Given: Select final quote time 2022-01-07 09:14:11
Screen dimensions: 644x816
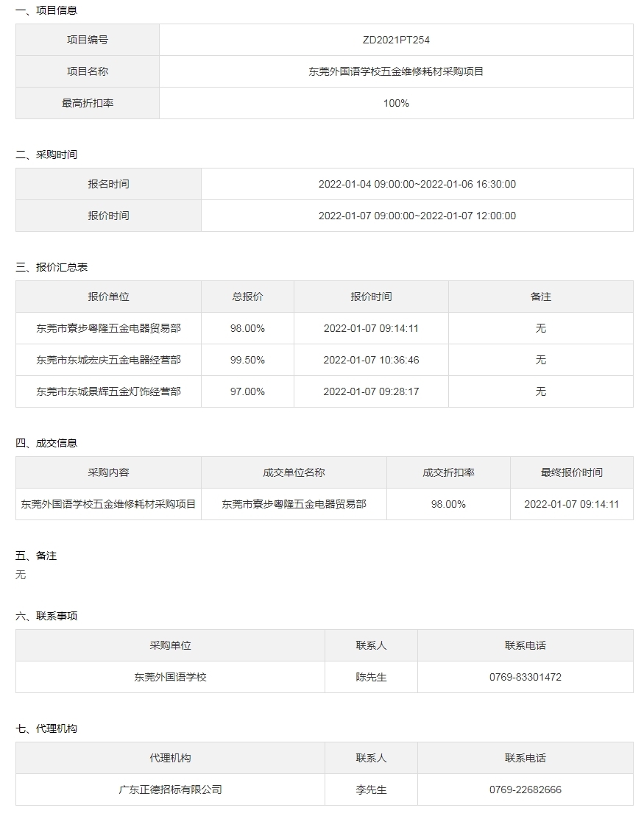Looking at the screenshot, I should click(x=572, y=504).
